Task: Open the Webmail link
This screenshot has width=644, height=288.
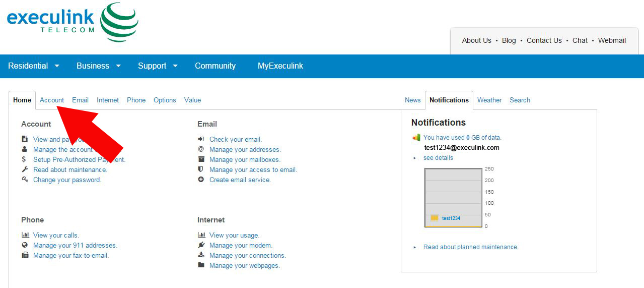Action: 612,40
